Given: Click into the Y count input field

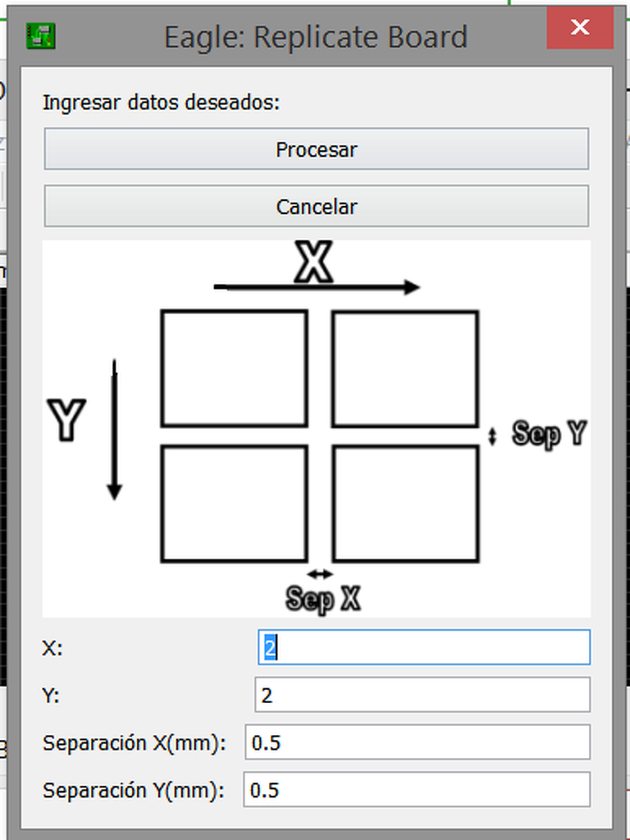Looking at the screenshot, I should click(x=422, y=695).
